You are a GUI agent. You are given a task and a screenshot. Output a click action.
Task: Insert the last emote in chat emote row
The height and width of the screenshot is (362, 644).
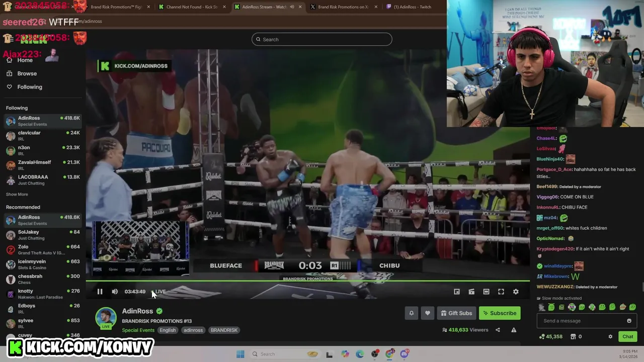pos(632,307)
